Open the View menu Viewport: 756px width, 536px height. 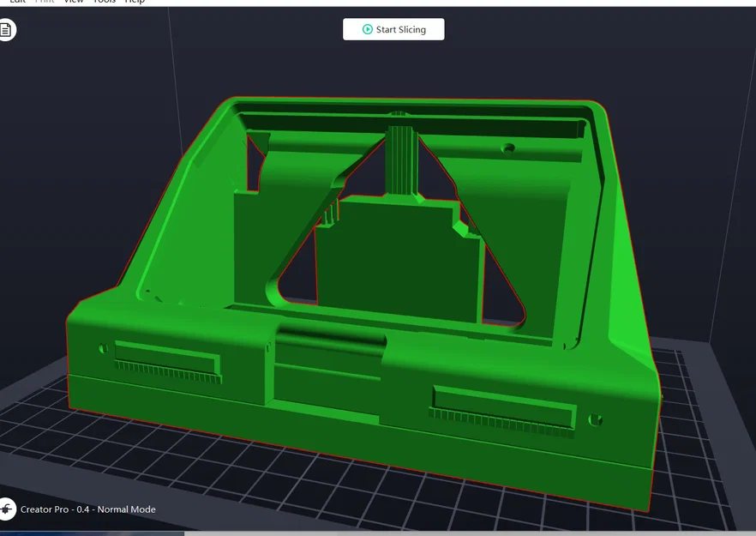pos(74,2)
